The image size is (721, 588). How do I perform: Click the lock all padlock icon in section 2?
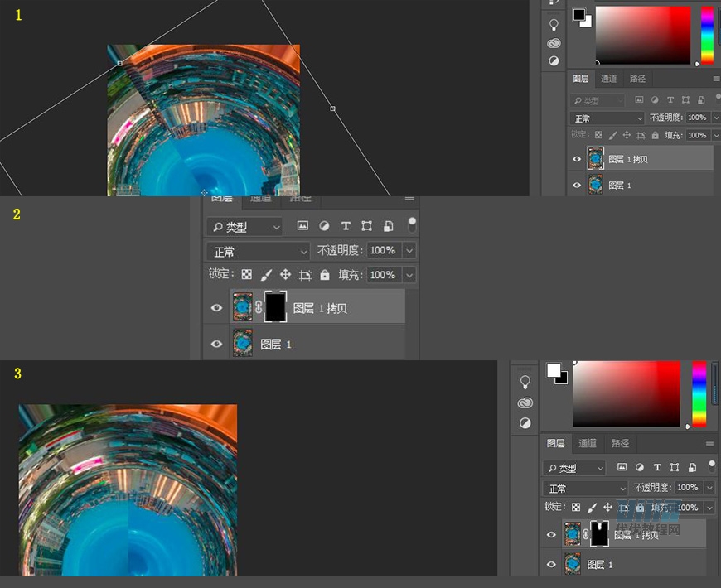click(x=325, y=275)
